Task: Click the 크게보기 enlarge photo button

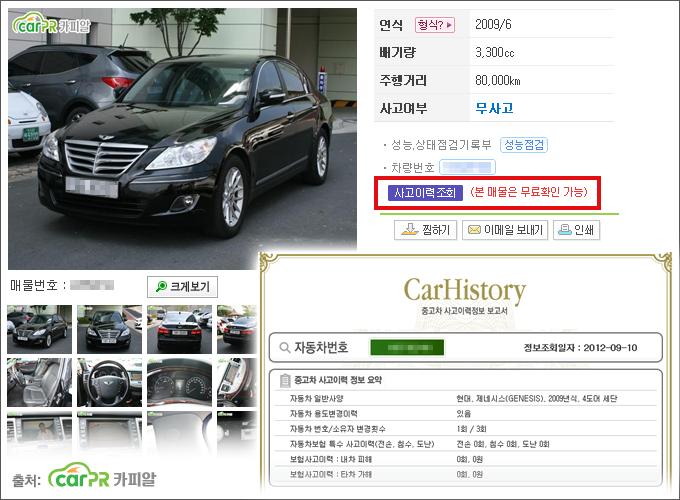Action: tap(182, 286)
